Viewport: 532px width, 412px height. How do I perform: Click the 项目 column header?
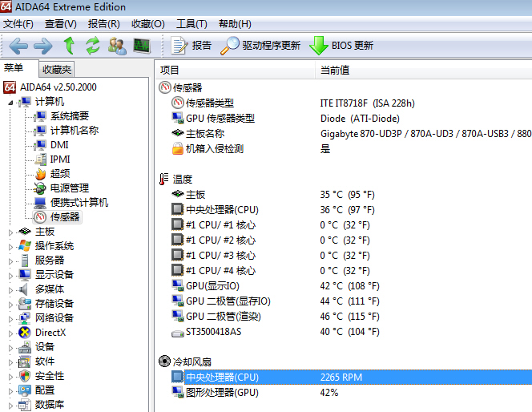point(236,70)
